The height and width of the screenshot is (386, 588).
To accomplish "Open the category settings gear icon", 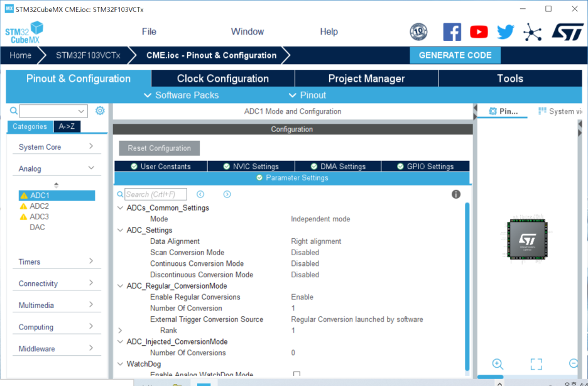I will coord(100,111).
